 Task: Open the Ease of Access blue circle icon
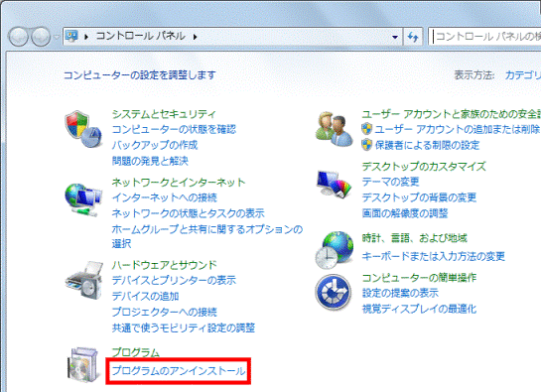pos(334,293)
